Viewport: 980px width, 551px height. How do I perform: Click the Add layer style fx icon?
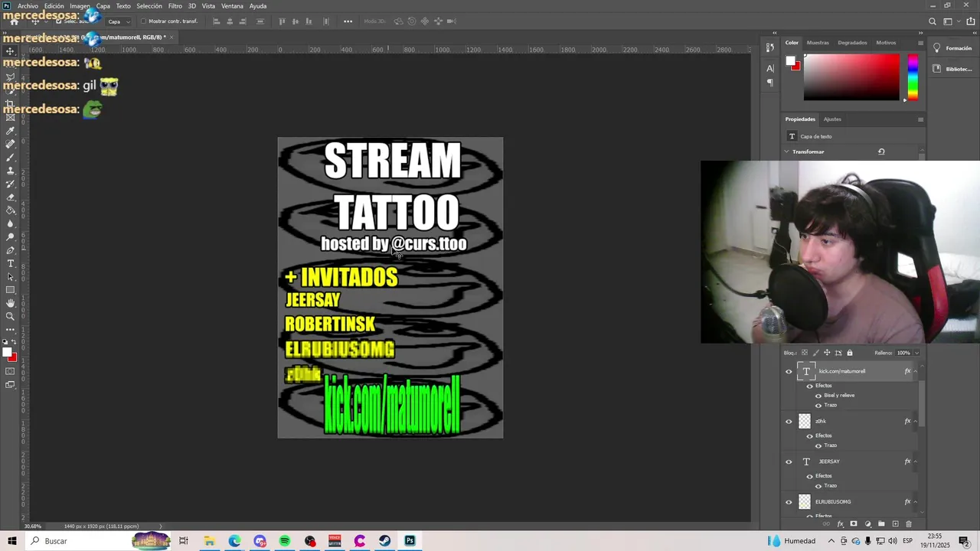[x=840, y=524]
